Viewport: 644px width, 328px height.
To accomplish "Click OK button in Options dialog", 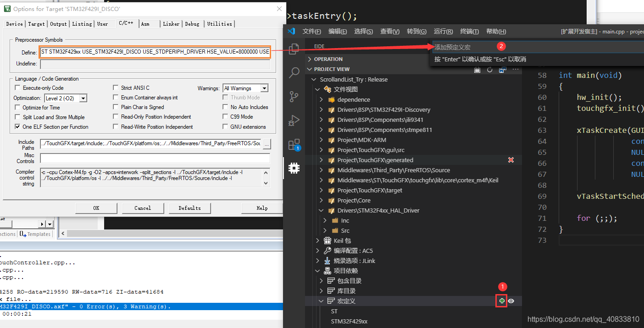I will tap(96, 208).
